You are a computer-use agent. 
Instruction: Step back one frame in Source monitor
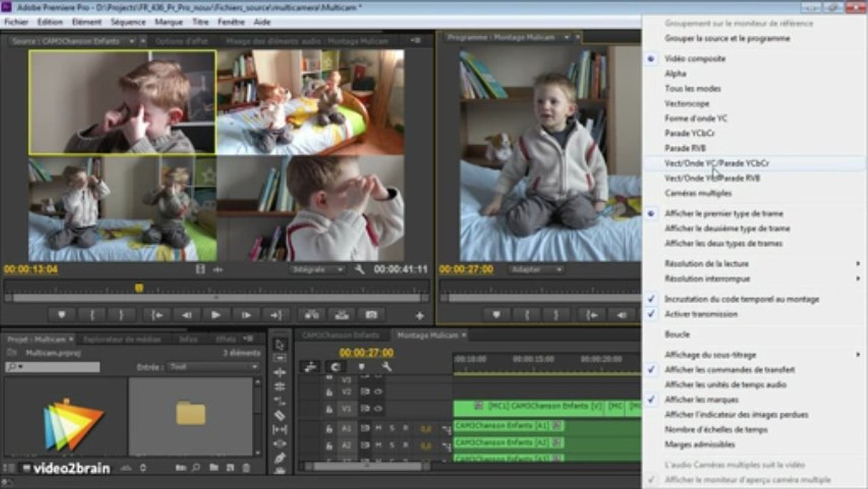pos(186,315)
